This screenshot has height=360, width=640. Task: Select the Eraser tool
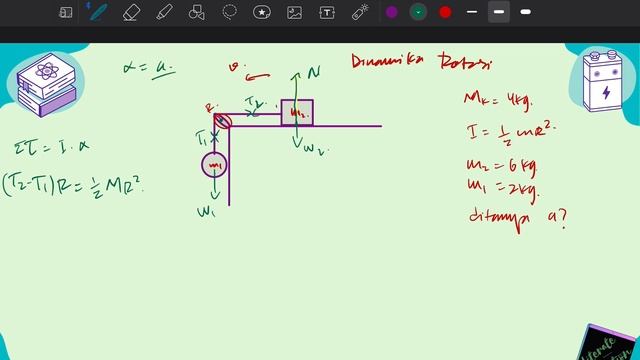[x=131, y=12]
